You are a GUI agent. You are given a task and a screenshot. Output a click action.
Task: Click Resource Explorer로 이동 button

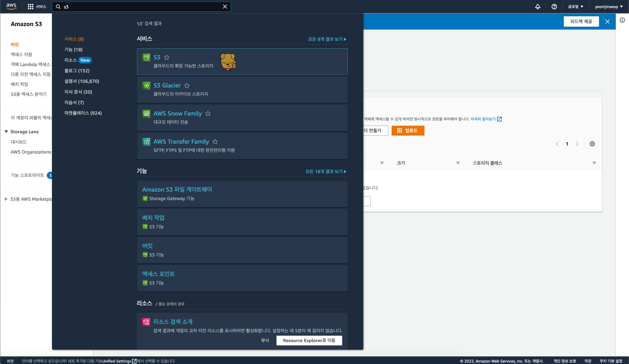click(309, 340)
